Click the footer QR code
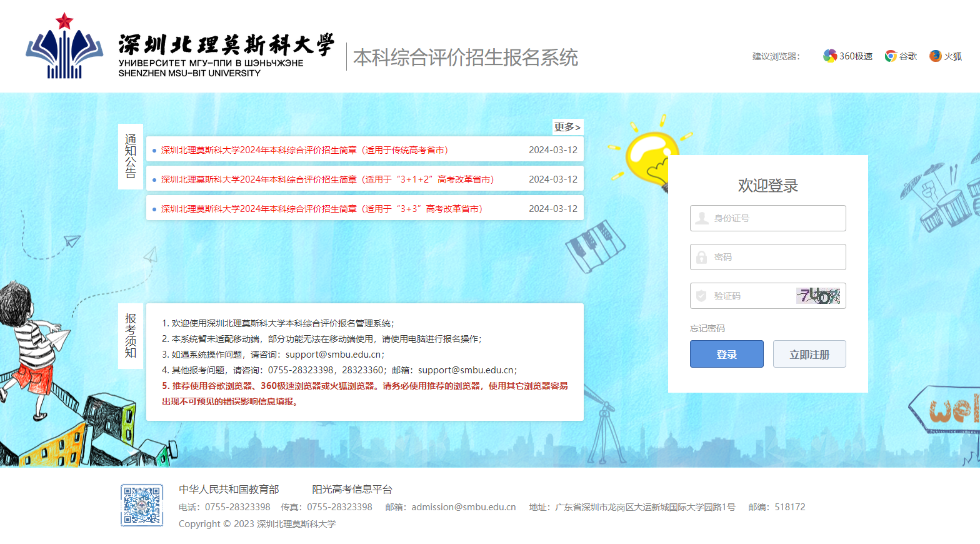The image size is (980, 544). click(142, 505)
